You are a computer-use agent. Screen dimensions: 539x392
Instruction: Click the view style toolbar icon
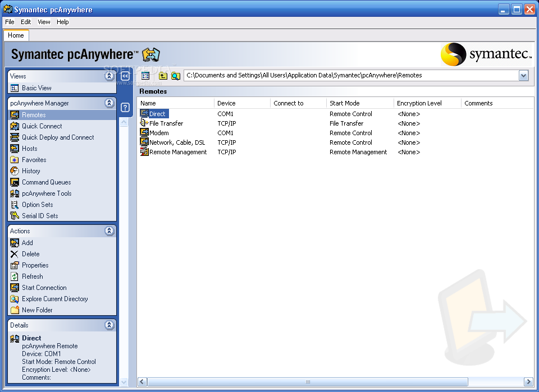pos(145,76)
